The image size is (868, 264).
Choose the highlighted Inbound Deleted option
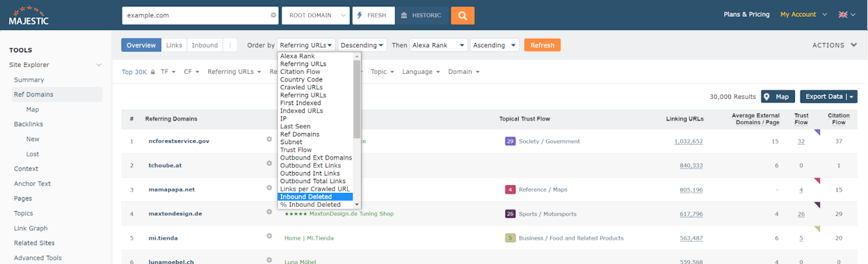(x=316, y=196)
